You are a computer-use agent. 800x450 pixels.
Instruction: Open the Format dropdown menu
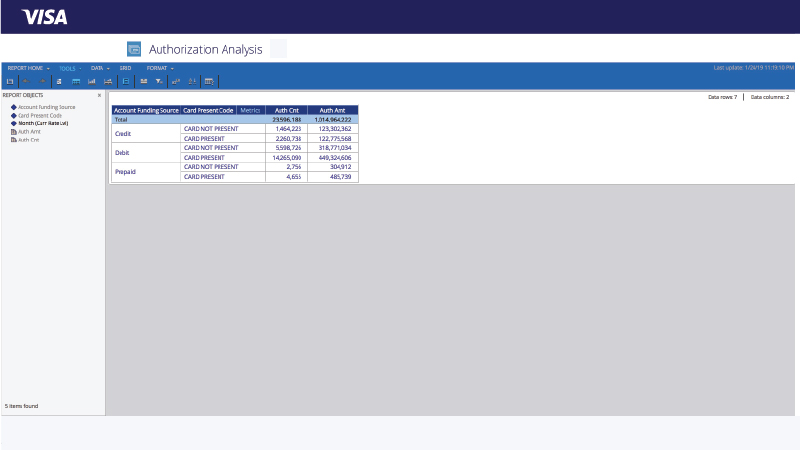point(159,68)
